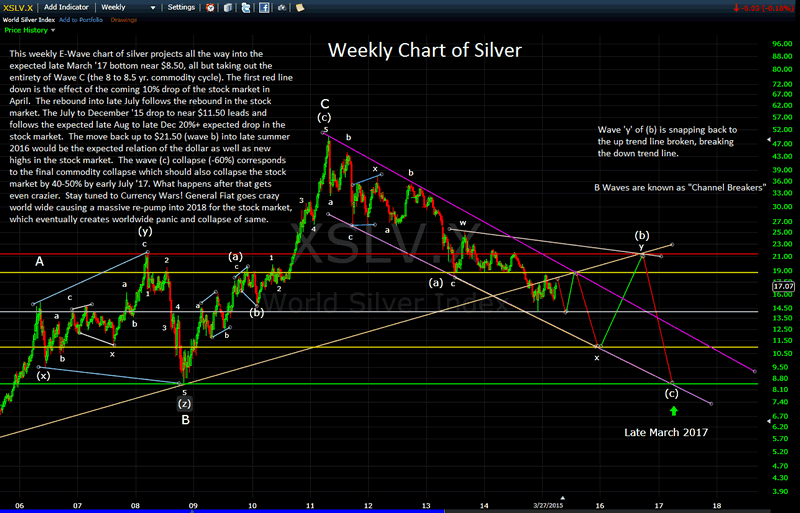800x513 pixels.
Task: Click the green up arrow near Late March 2017
Action: click(x=673, y=411)
